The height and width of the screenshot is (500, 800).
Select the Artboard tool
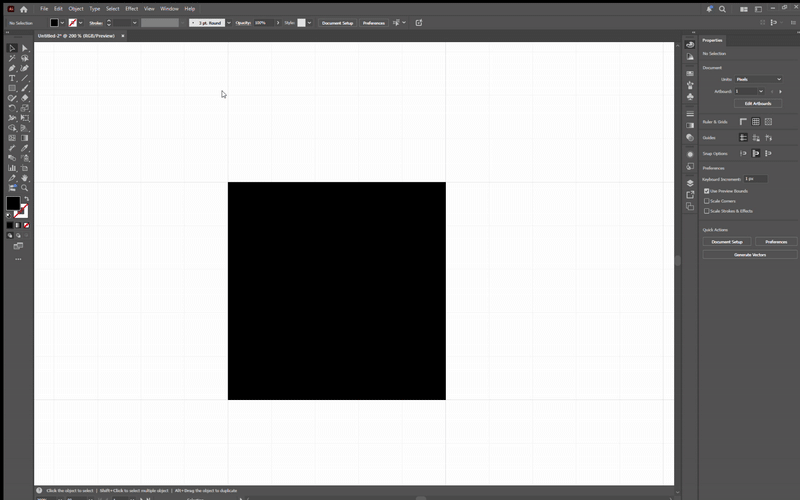(24, 168)
